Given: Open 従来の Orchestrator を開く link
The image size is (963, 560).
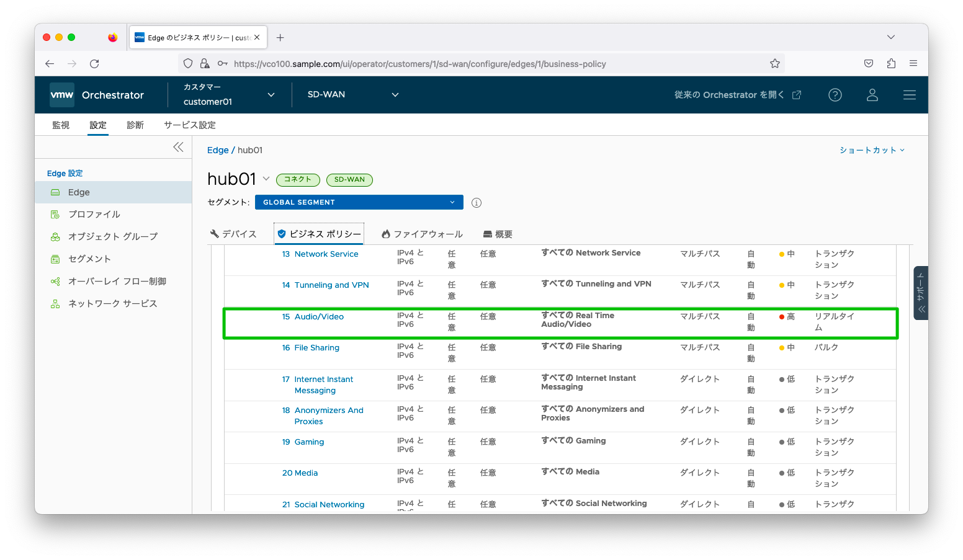Looking at the screenshot, I should click(738, 95).
